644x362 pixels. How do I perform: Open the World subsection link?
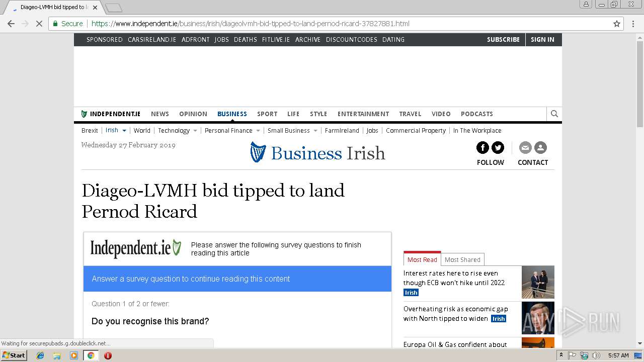coord(142,131)
